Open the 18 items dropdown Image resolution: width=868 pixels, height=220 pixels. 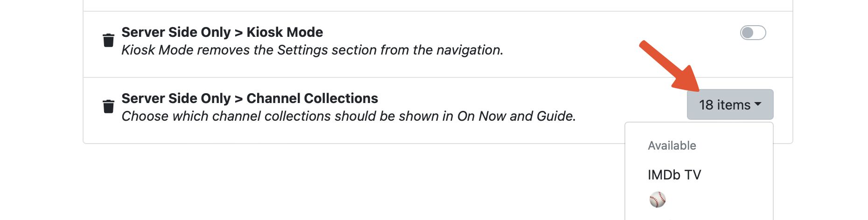pyautogui.click(x=729, y=105)
